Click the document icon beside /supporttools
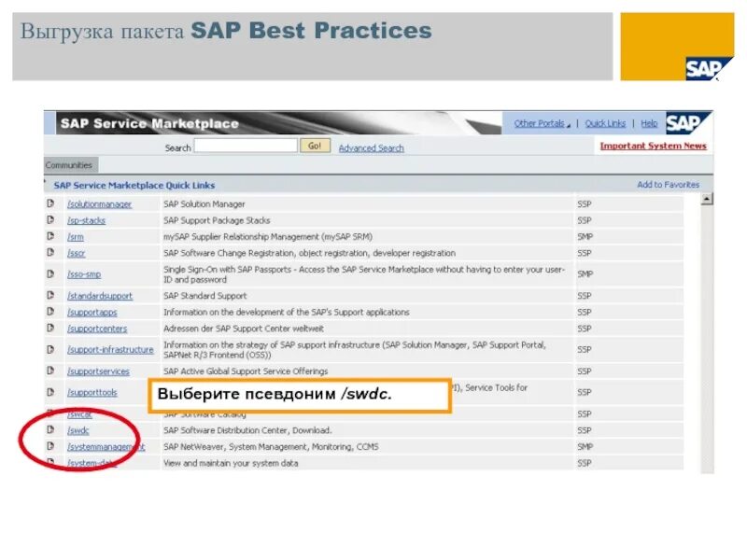The width and height of the screenshot is (747, 560). pos(50,392)
